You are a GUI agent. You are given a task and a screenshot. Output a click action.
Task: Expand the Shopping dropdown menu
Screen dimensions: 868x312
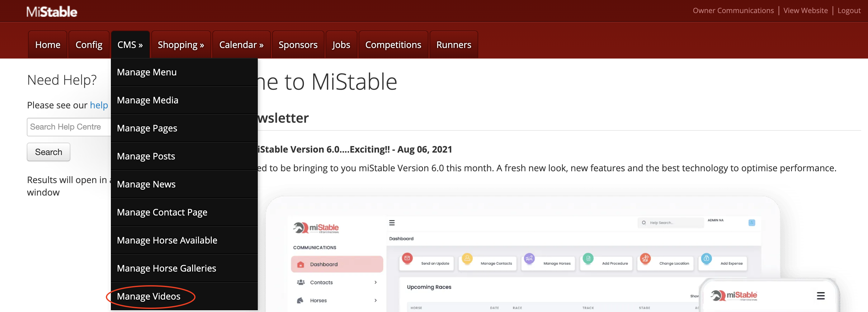(181, 45)
